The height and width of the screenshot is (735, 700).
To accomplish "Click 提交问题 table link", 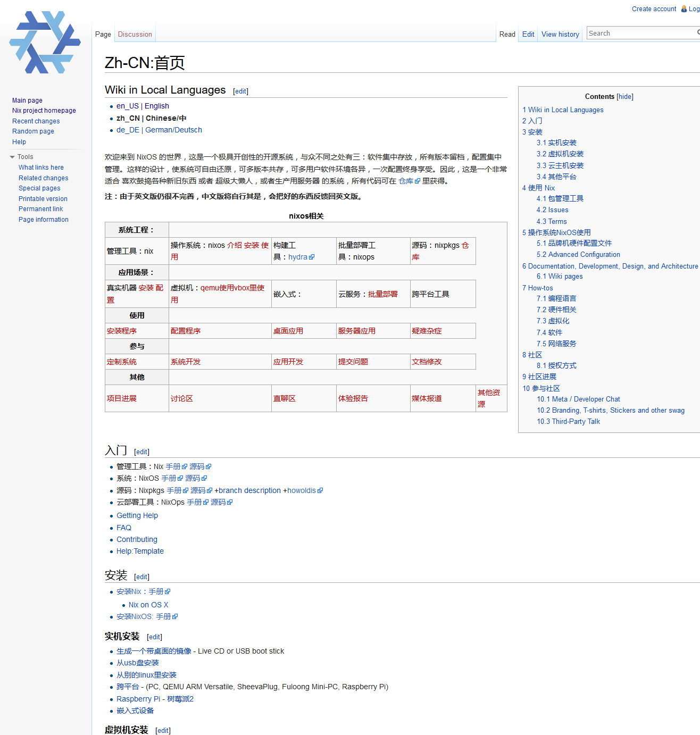I will (353, 362).
